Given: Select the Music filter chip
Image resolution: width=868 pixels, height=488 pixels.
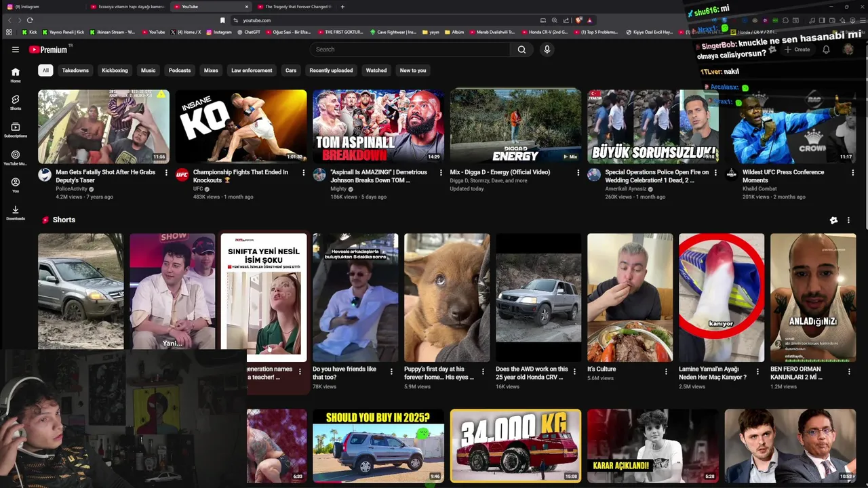Looking at the screenshot, I should coord(148,70).
